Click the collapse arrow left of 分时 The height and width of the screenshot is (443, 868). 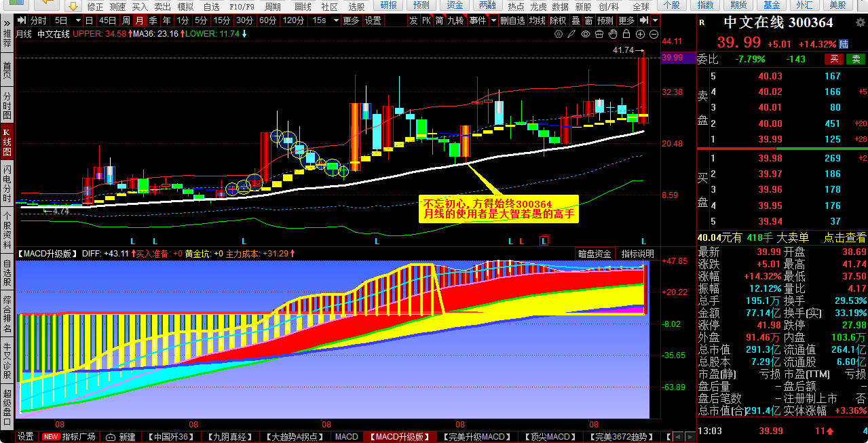click(21, 20)
